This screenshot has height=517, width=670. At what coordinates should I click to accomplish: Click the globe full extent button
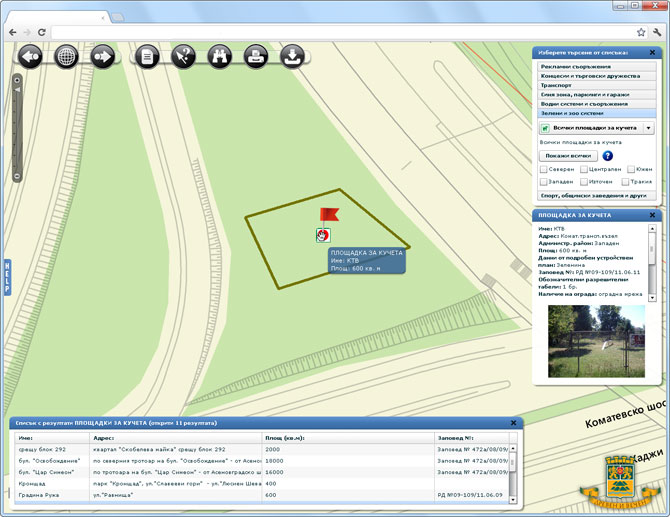[66, 56]
